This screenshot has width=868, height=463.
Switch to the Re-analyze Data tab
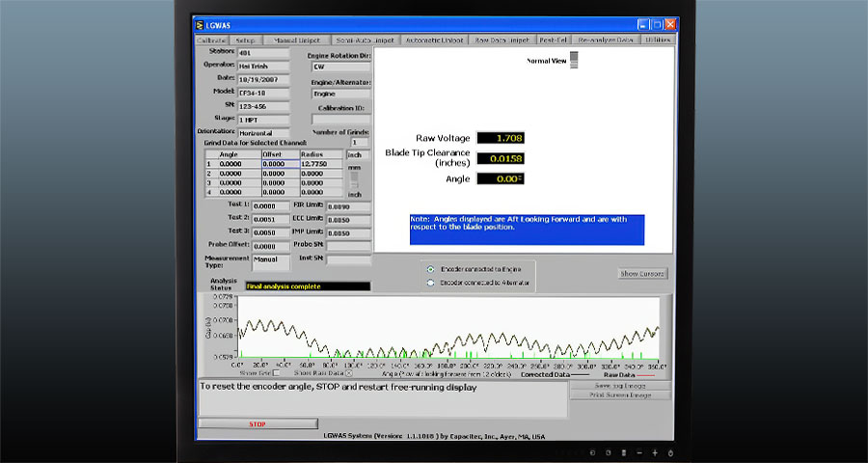(607, 41)
